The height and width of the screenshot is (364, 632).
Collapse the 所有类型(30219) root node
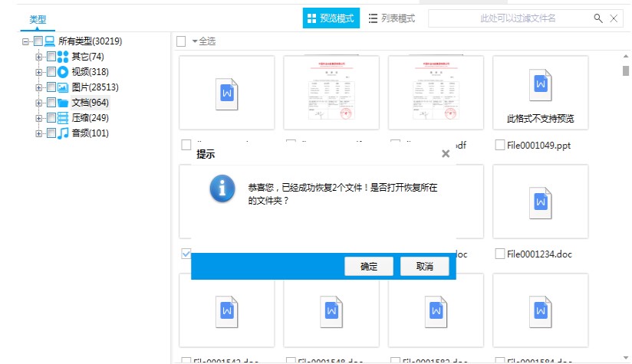26,41
